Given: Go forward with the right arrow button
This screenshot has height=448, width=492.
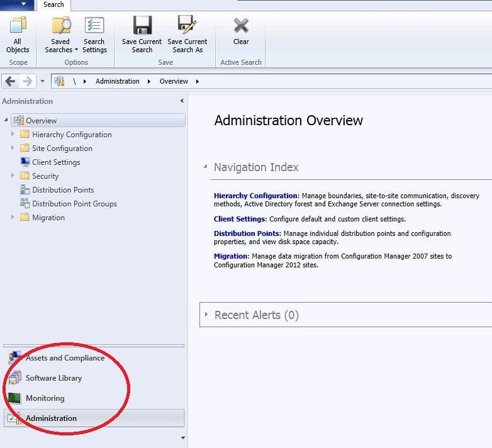Looking at the screenshot, I should [x=28, y=82].
